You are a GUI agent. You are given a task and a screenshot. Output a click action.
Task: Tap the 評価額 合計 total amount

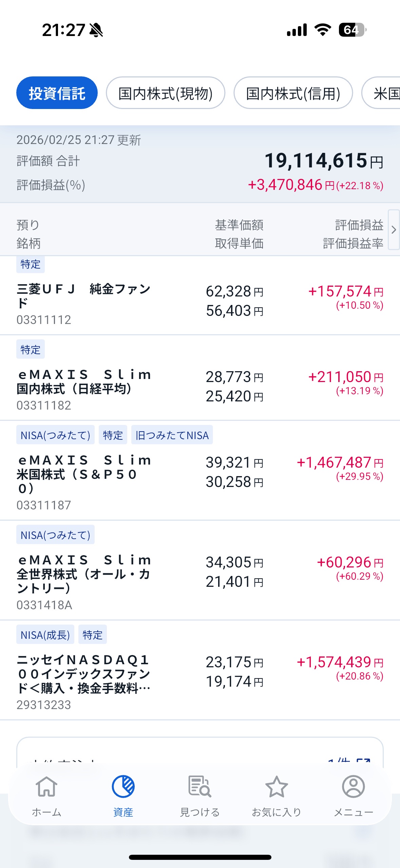click(324, 161)
